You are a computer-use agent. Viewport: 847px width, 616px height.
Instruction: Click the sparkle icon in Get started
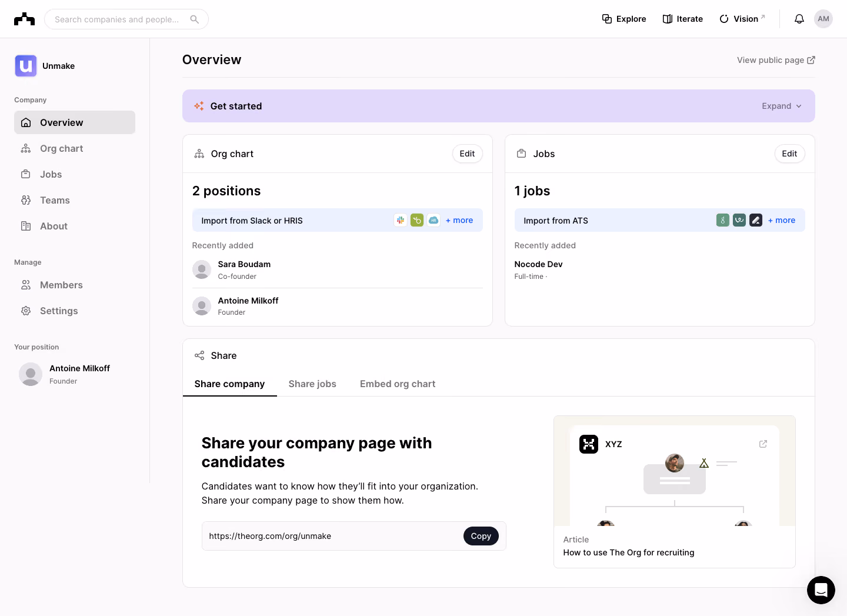pos(199,106)
